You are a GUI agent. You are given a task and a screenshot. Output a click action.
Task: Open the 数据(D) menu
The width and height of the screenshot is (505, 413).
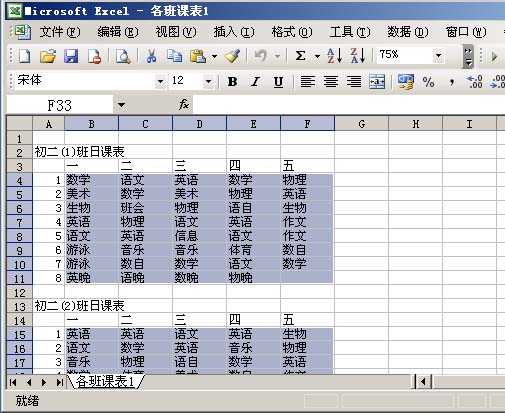pos(407,32)
